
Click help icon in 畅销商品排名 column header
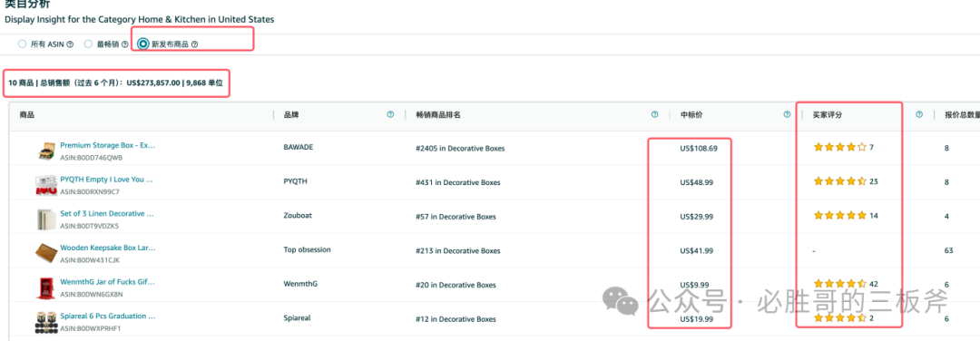654,114
